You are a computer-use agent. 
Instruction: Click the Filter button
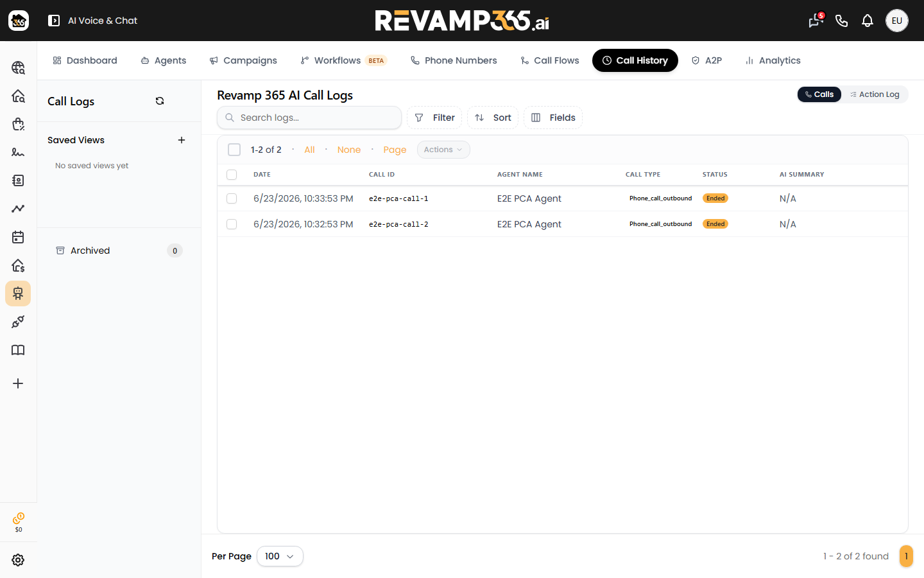434,118
